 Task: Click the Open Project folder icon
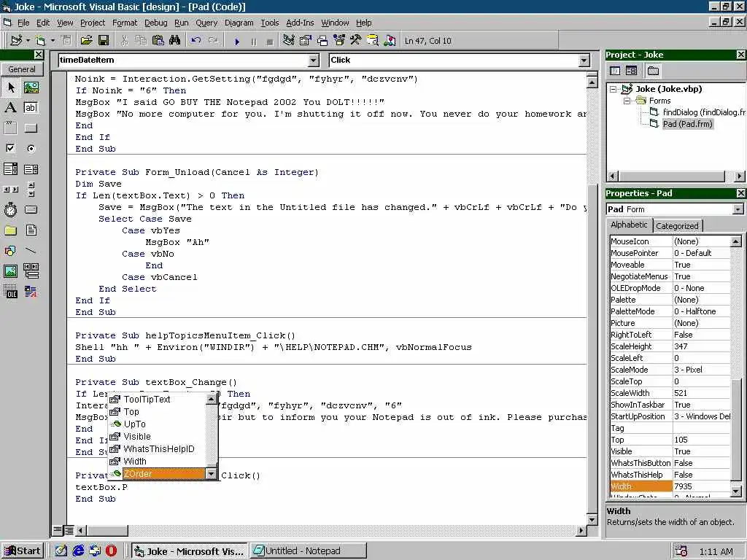(86, 41)
